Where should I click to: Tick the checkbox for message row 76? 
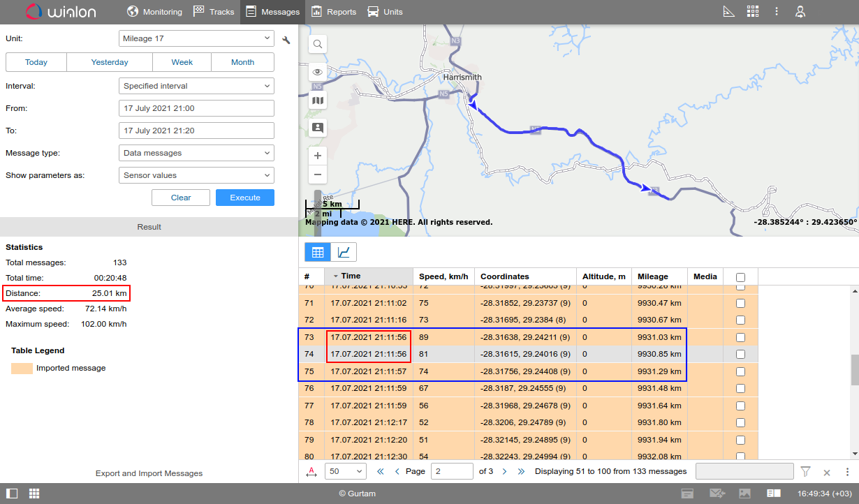740,388
